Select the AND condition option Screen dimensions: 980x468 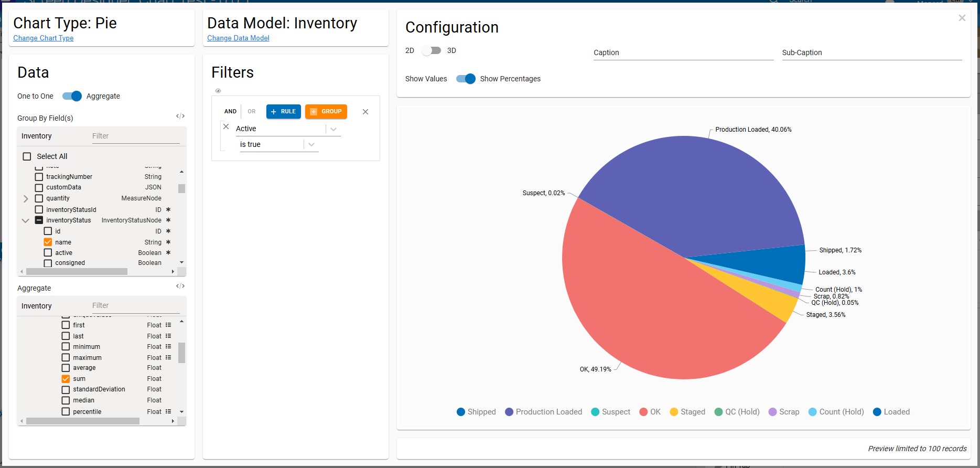point(230,111)
